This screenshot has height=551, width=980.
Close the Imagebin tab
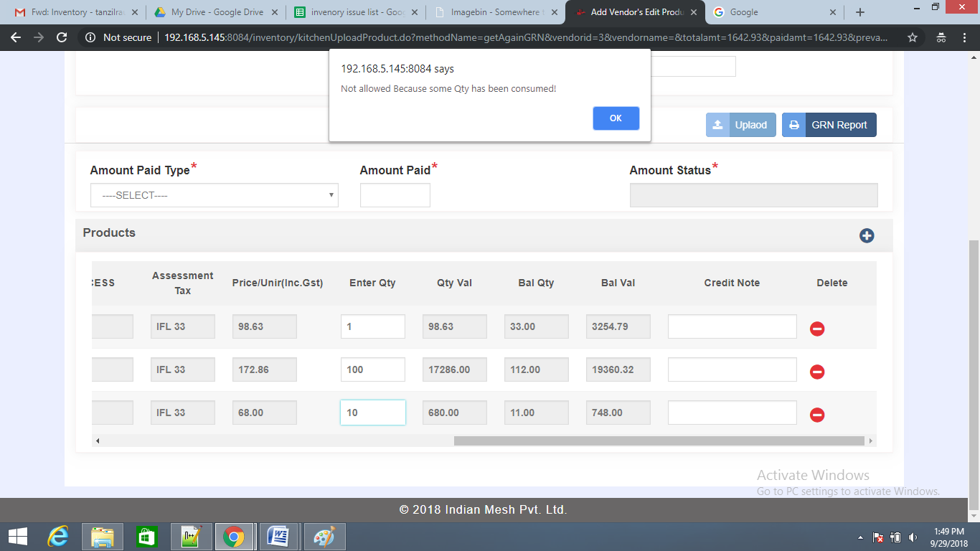point(554,12)
